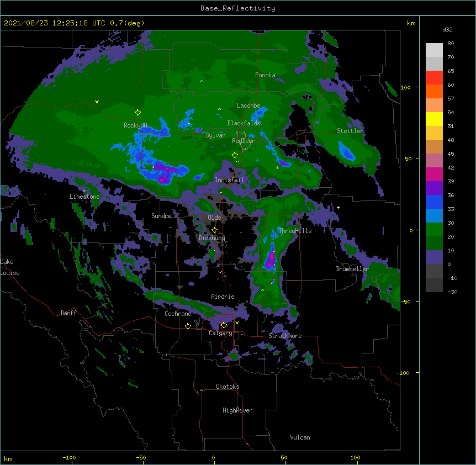Image resolution: width=476 pixels, height=465 pixels.
Task: Select the slate purple legend swatch below 10
Action: coord(434,257)
